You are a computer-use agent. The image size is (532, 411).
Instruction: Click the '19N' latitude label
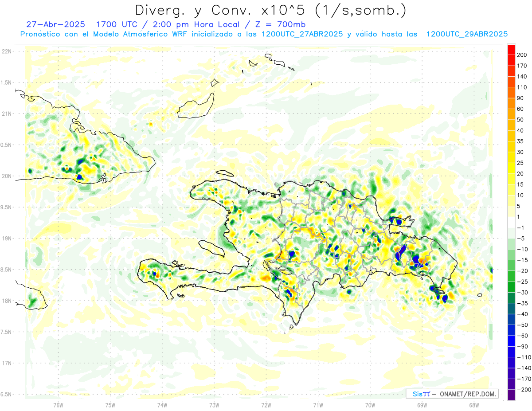7,239
